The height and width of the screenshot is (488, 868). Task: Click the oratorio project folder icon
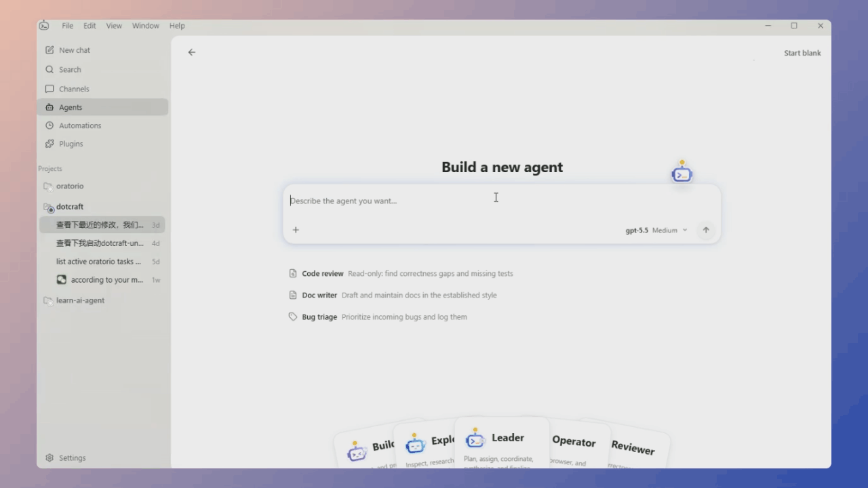coord(47,186)
